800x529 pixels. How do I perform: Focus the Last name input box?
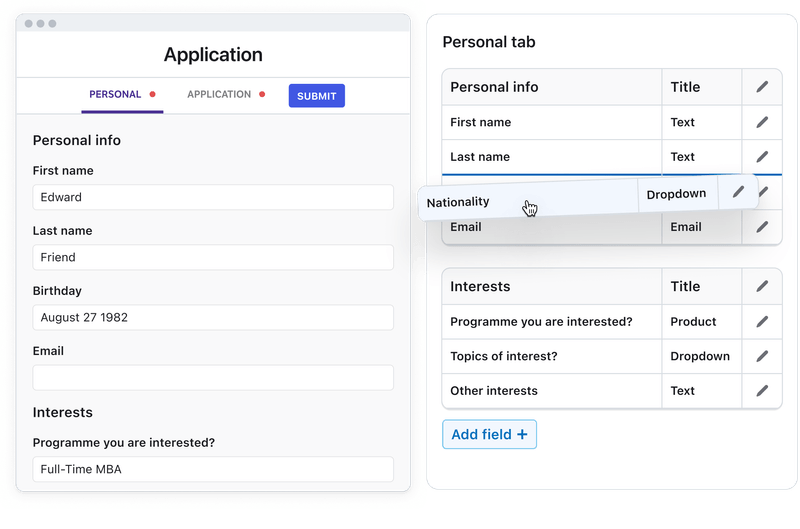click(x=213, y=257)
